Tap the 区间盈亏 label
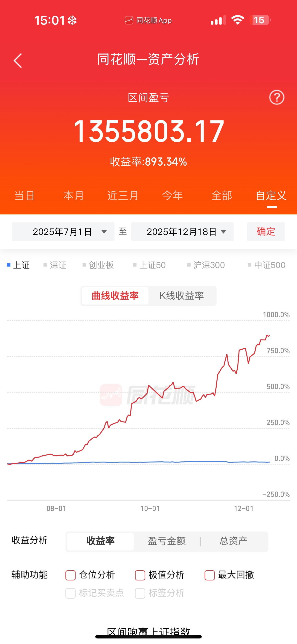The width and height of the screenshot is (297, 644). pos(148,98)
